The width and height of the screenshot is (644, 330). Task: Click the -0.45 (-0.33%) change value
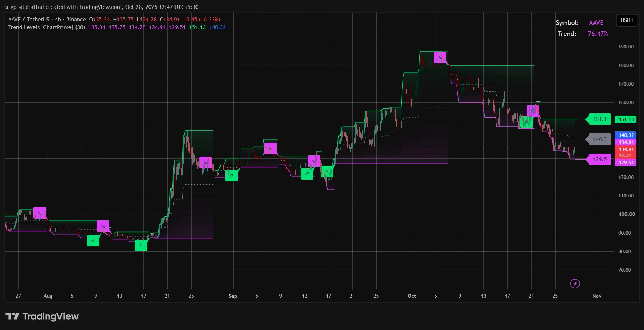[202, 20]
